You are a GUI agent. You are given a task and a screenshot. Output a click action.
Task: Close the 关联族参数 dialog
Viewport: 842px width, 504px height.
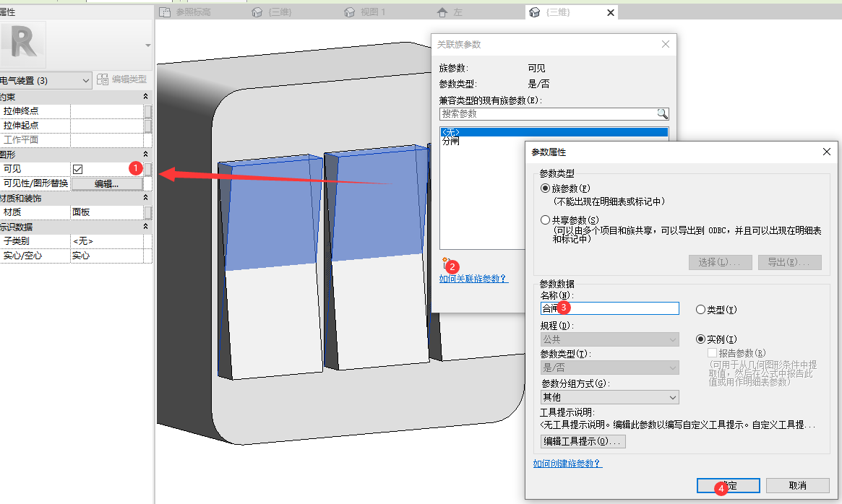[x=666, y=44]
